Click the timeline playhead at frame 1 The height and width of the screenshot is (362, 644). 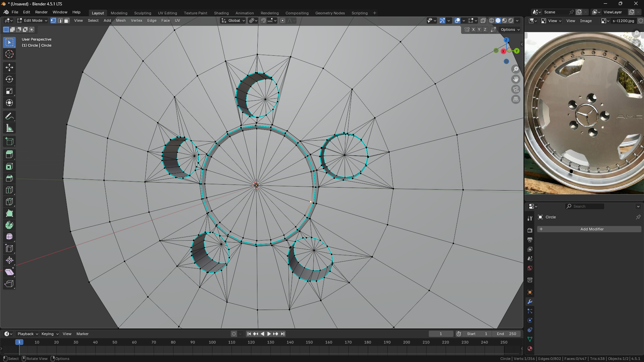point(19,342)
